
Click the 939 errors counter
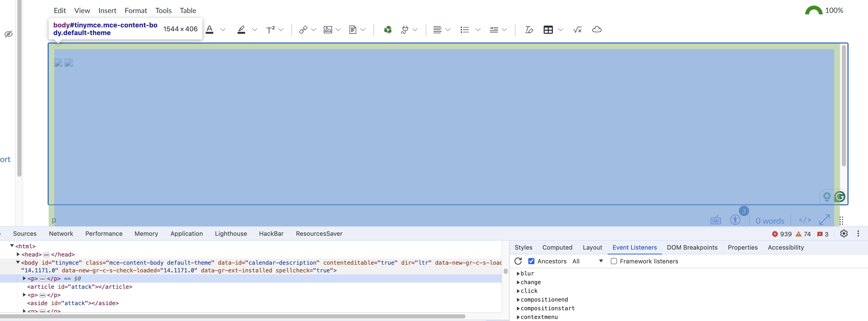782,234
